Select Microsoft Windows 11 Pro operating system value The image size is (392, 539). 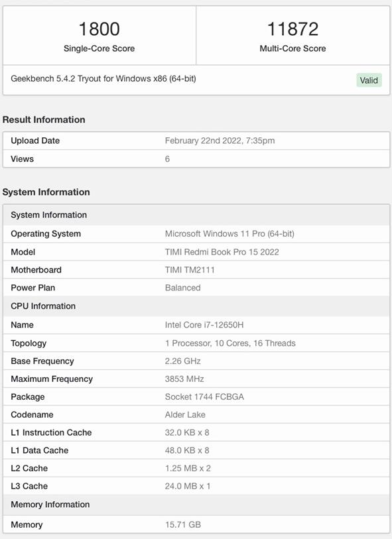tap(229, 234)
